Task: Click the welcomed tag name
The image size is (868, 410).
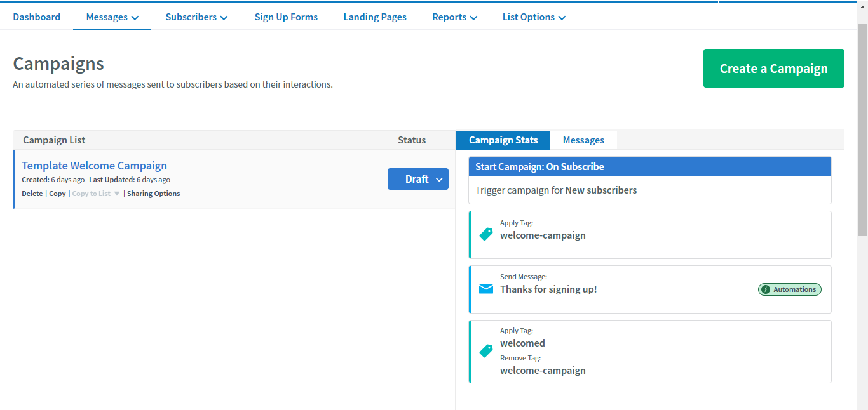Action: [x=522, y=343]
